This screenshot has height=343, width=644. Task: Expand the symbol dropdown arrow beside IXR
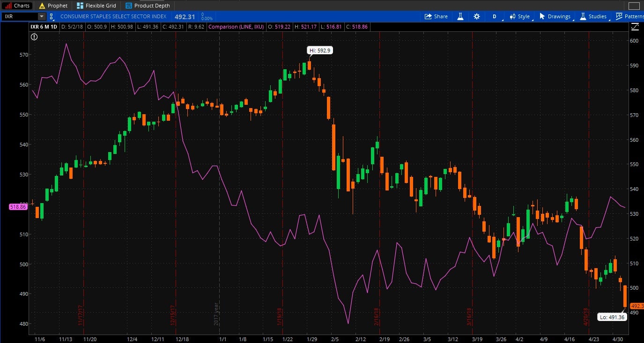42,16
